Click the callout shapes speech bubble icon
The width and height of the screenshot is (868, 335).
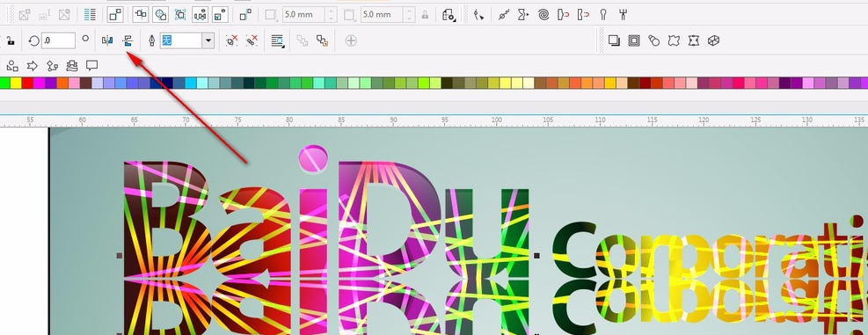pos(91,66)
